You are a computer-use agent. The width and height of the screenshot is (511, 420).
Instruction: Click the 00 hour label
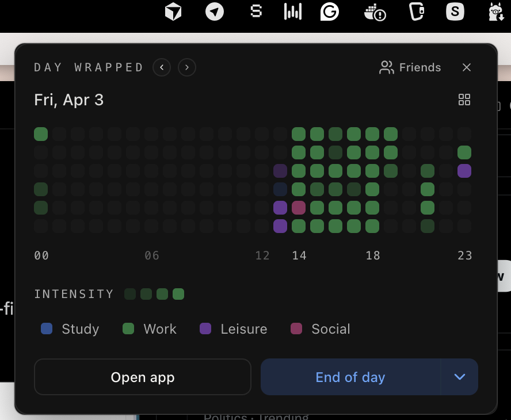(41, 255)
